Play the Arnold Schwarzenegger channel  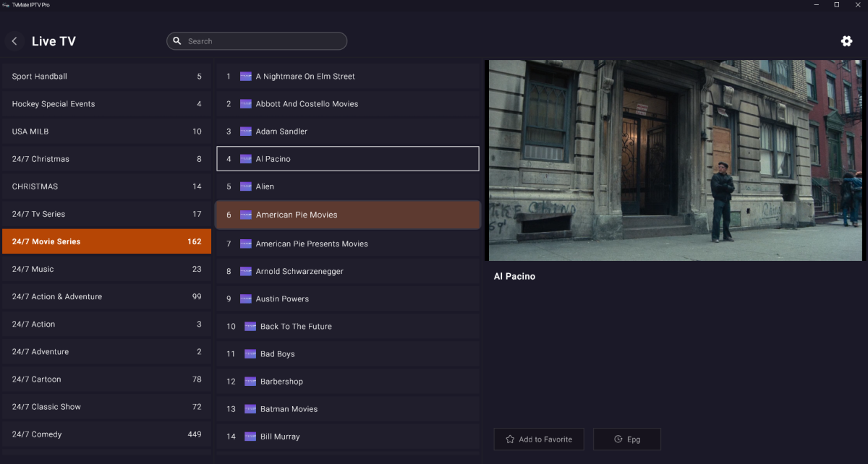348,272
